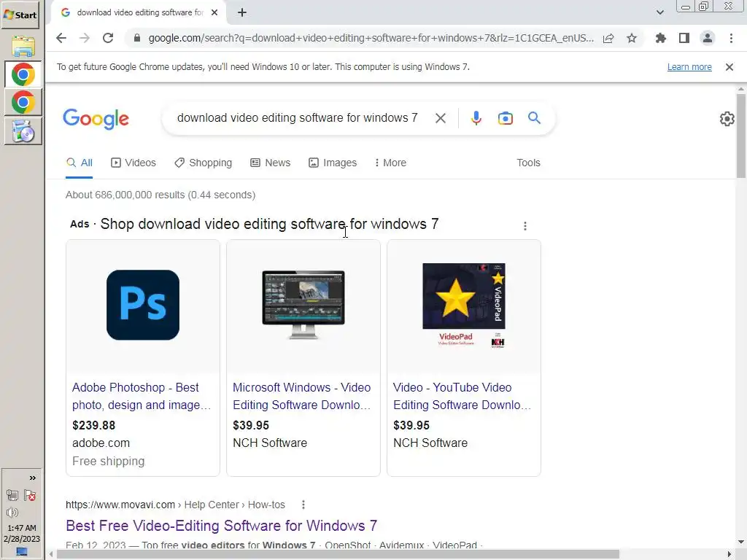This screenshot has width=747, height=560.
Task: Click the vertical page scrollbar
Action: (740, 136)
